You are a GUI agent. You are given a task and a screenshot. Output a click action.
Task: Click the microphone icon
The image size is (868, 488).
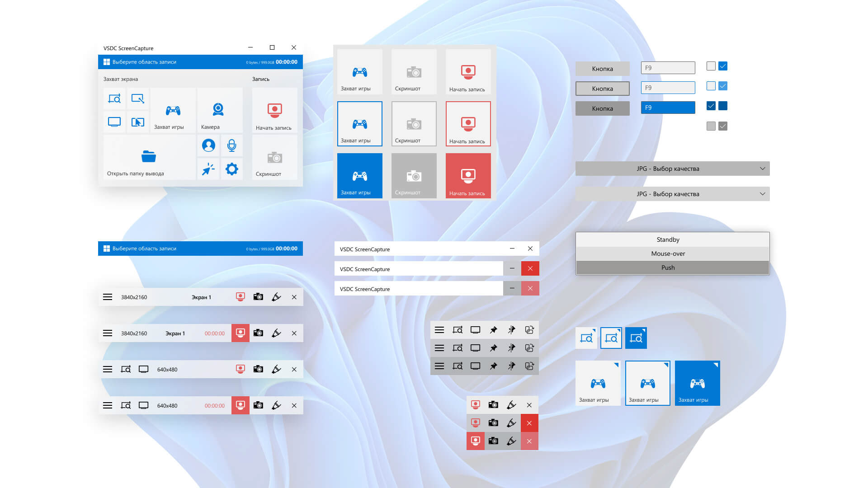click(x=231, y=145)
